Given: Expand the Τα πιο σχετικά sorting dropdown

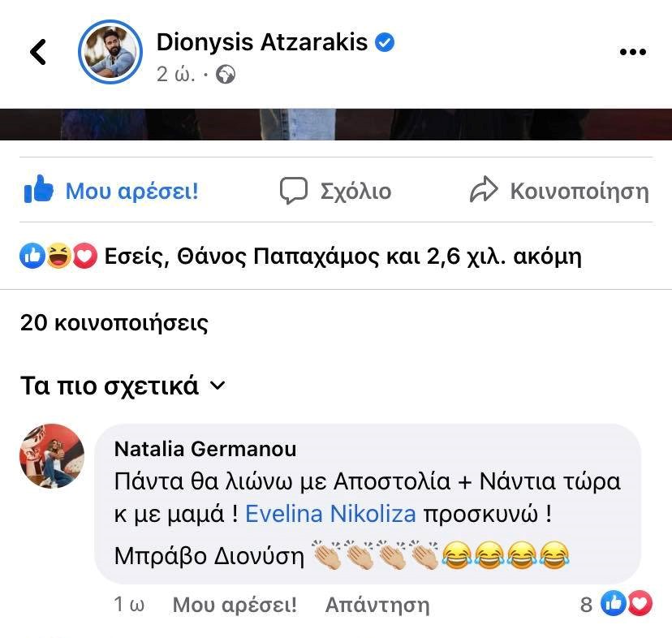Looking at the screenshot, I should [123, 386].
